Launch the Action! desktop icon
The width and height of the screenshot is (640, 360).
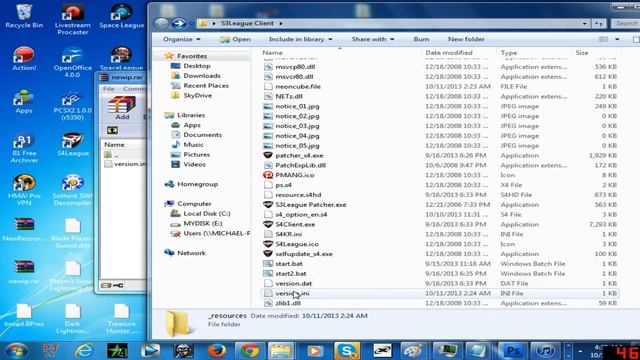(x=24, y=59)
